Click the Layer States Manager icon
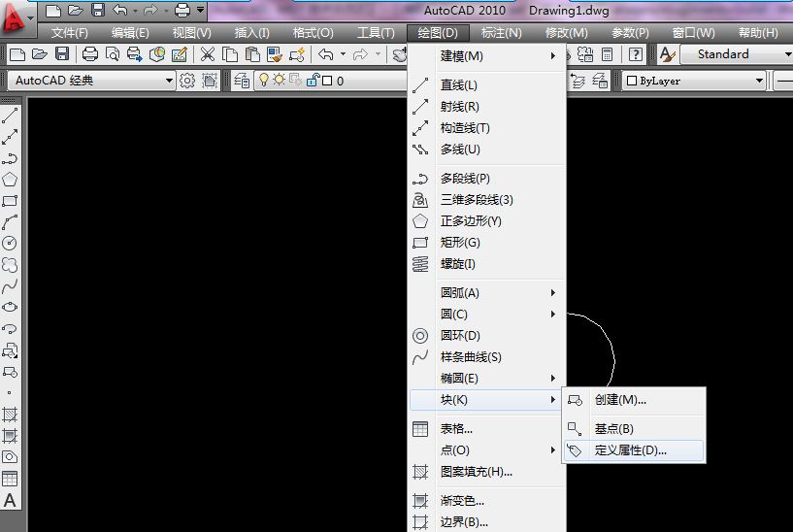Image resolution: width=793 pixels, height=532 pixels. [x=600, y=81]
